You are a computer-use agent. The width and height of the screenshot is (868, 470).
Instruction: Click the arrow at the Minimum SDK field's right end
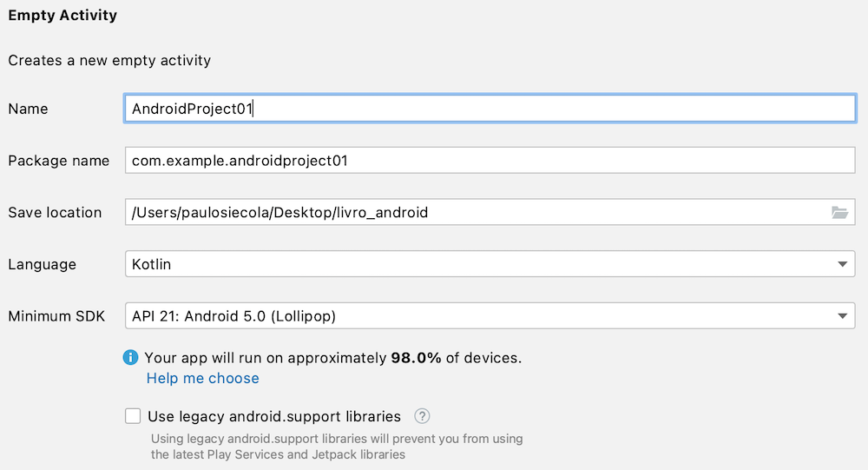click(842, 316)
